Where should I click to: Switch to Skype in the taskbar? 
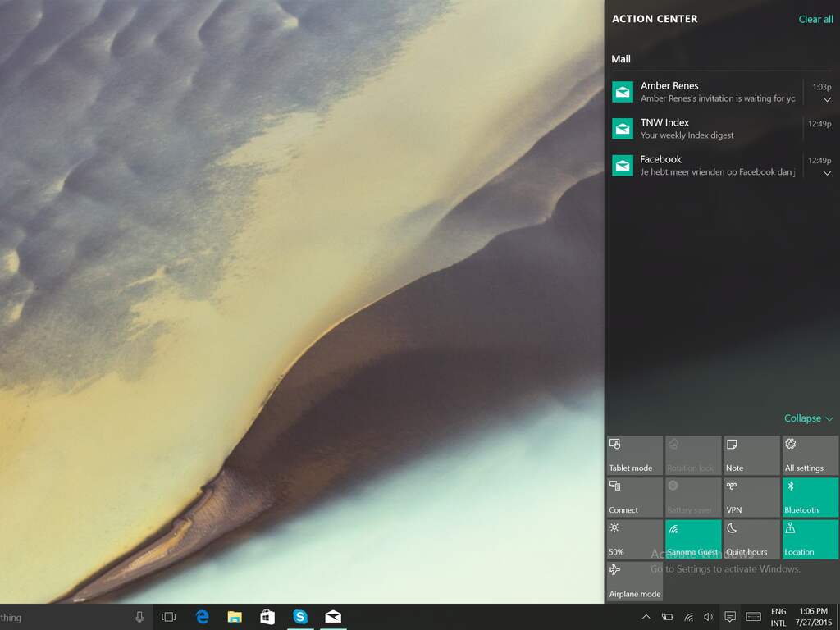coord(300,617)
